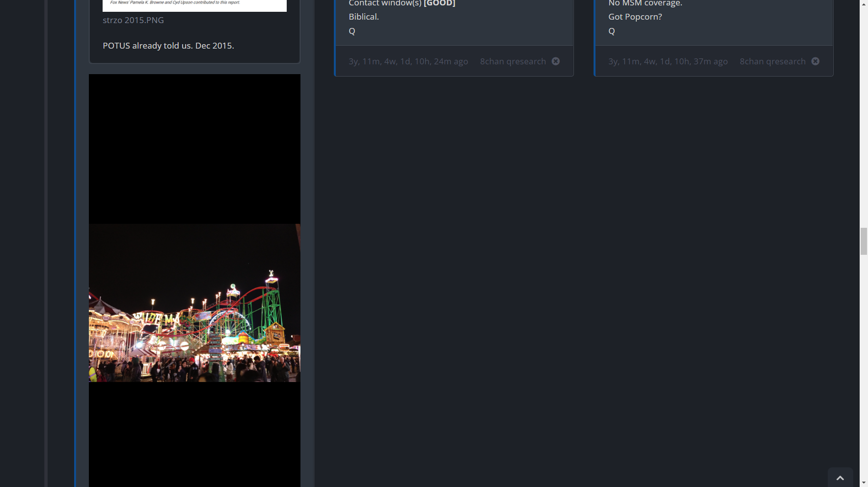Open the strzo 2015.PNG file link
Image resolution: width=868 pixels, height=487 pixels.
point(133,20)
